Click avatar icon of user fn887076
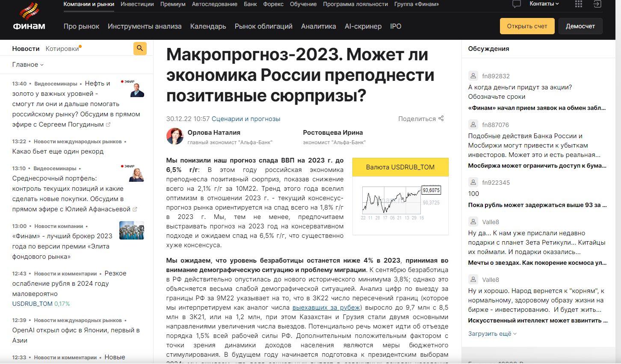This screenshot has height=364, width=621. pyautogui.click(x=473, y=125)
